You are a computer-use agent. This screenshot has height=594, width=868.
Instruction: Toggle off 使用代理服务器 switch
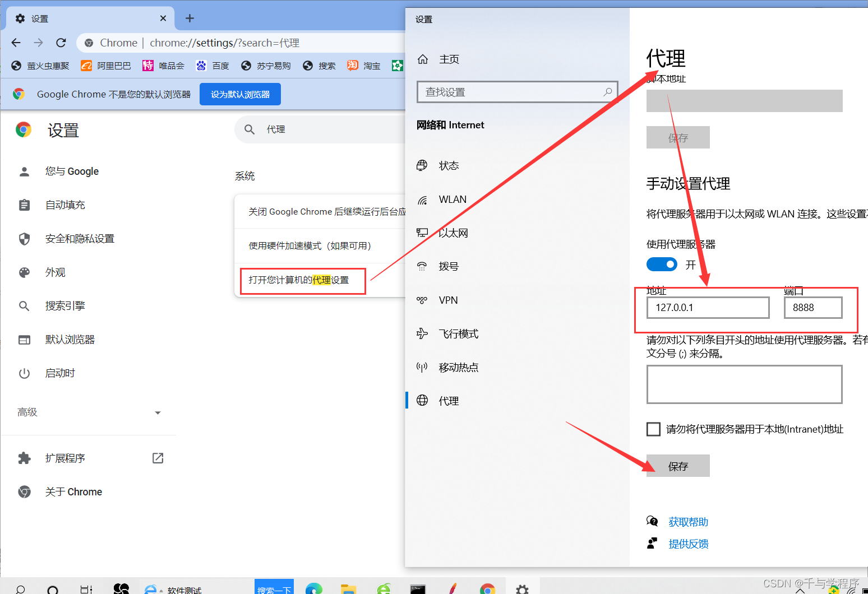point(662,264)
